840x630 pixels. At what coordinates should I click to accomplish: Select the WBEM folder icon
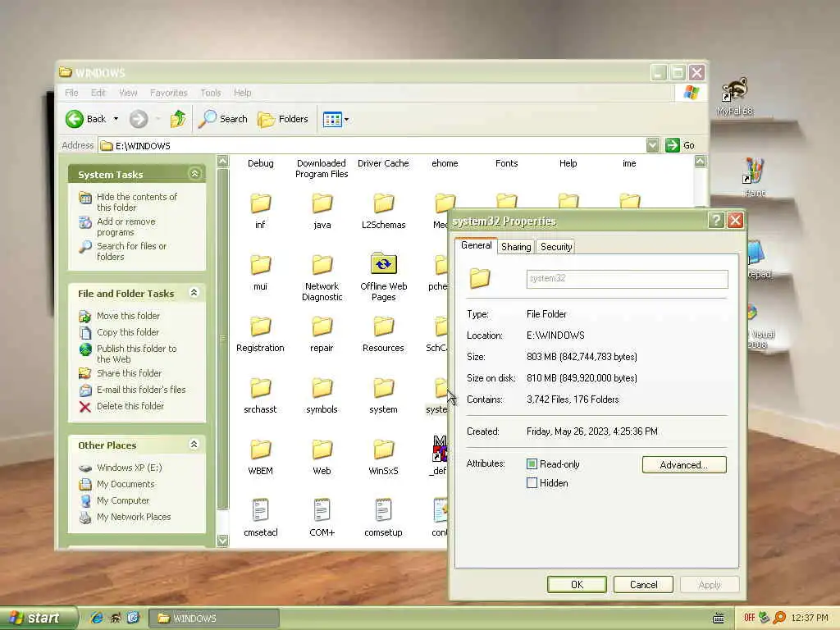pyautogui.click(x=260, y=450)
